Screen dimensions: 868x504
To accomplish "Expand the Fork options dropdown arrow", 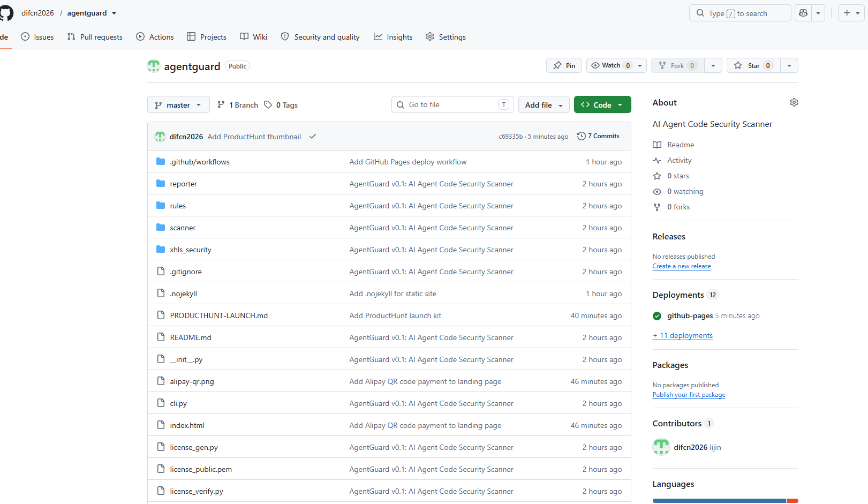I will click(x=713, y=65).
